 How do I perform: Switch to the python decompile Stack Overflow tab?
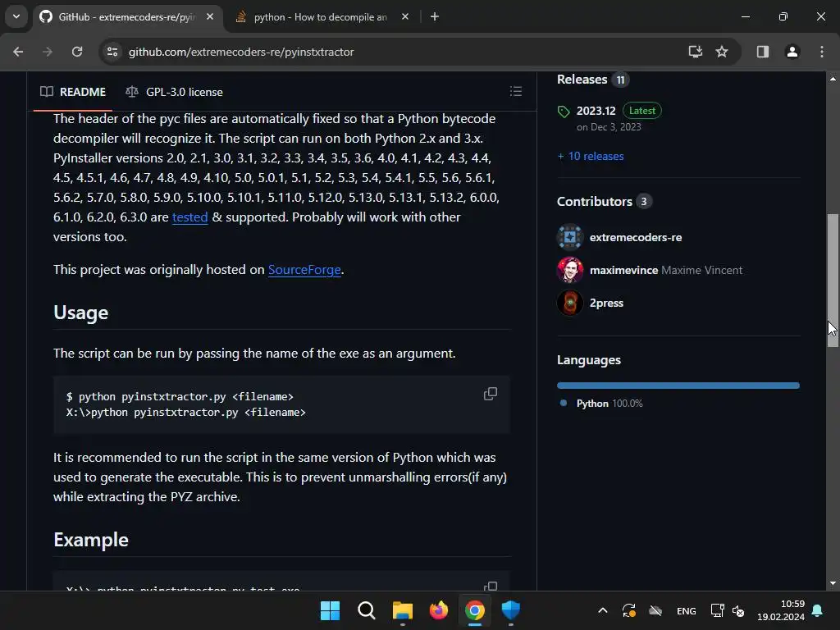point(321,17)
